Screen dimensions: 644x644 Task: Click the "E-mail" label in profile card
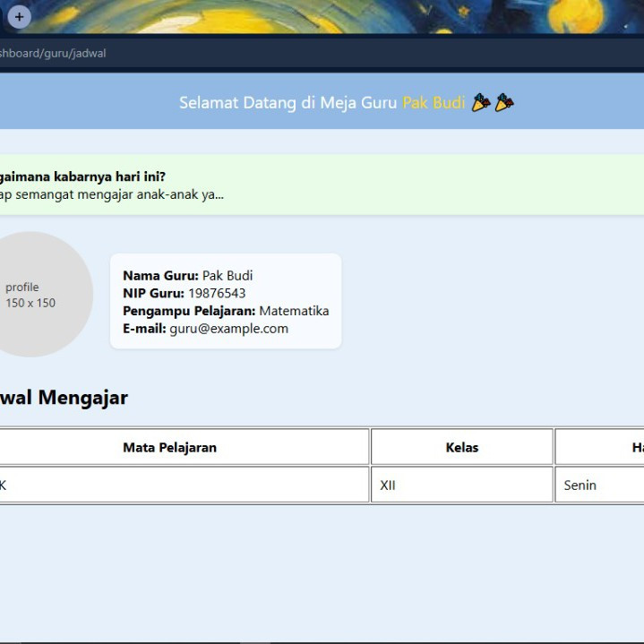[x=144, y=329]
